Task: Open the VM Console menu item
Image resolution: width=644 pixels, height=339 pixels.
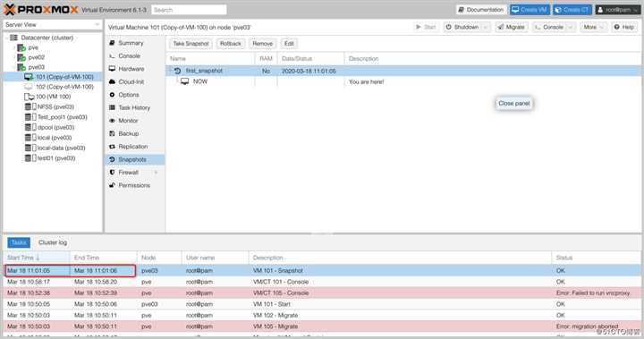Action: pyautogui.click(x=135, y=55)
